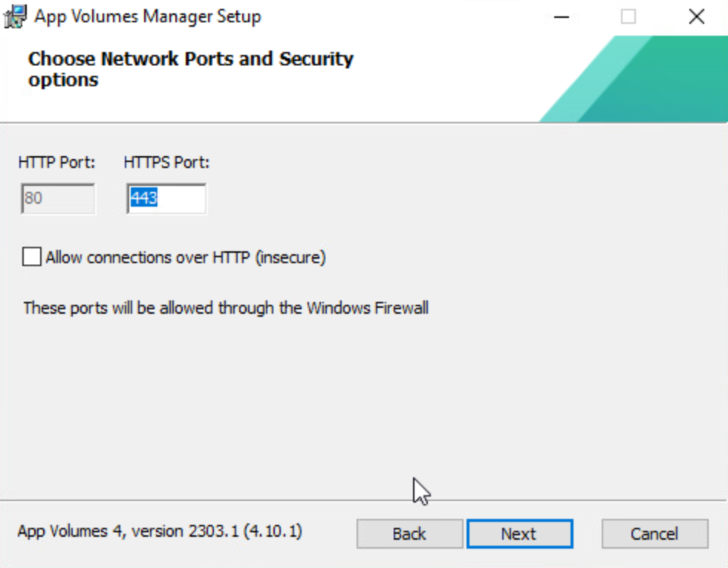Close the setup wizard with the X
728x568 pixels.
696,16
